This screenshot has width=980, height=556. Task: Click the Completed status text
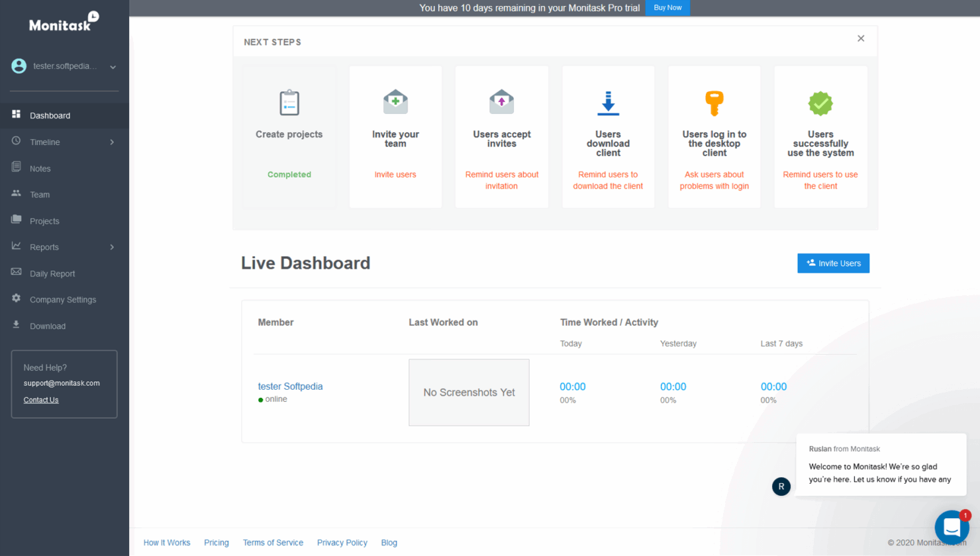(289, 175)
